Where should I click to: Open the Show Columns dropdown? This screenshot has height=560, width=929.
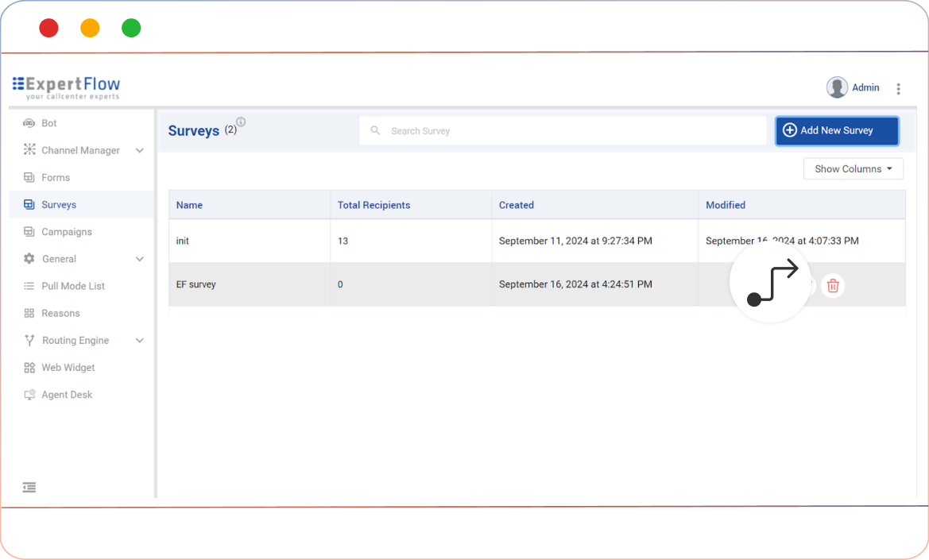(853, 168)
